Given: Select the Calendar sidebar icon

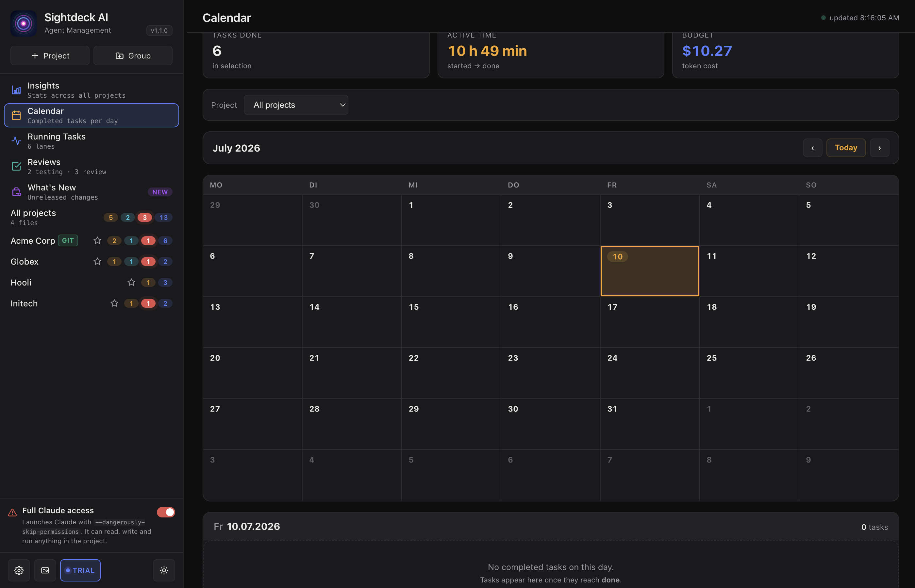Looking at the screenshot, I should [x=16, y=115].
